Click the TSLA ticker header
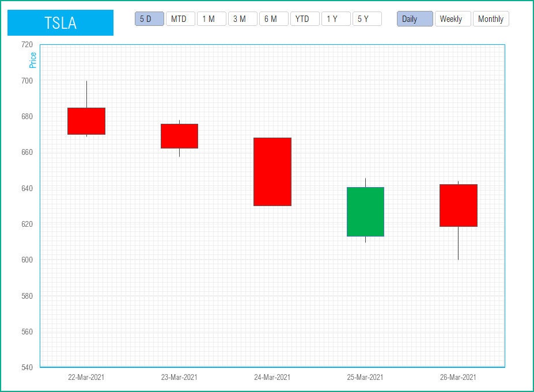 (x=60, y=23)
